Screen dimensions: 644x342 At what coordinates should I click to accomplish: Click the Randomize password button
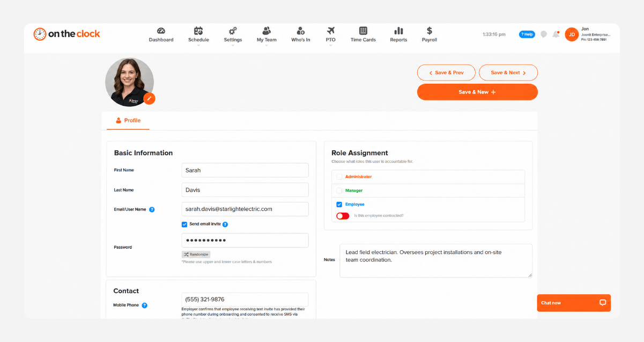click(x=196, y=254)
